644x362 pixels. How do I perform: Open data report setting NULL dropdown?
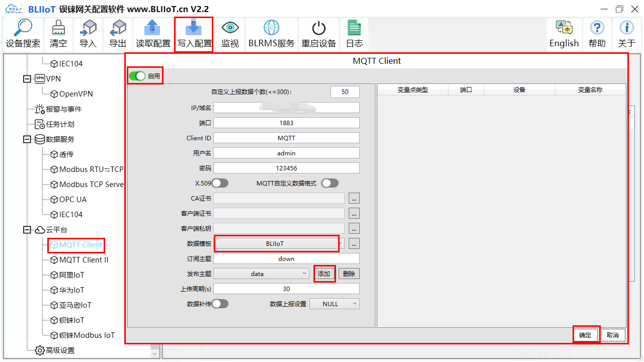pos(335,304)
